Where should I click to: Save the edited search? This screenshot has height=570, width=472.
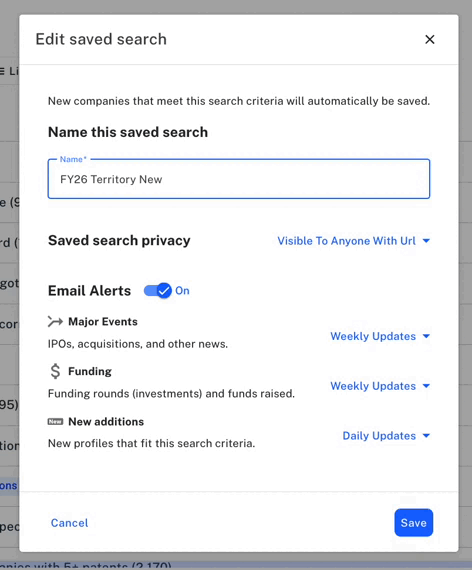(x=413, y=523)
